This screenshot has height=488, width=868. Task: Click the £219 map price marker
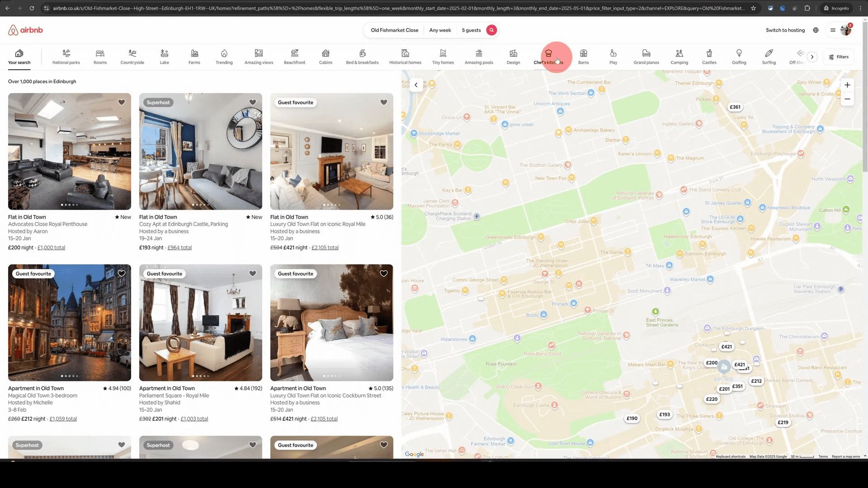(783, 422)
